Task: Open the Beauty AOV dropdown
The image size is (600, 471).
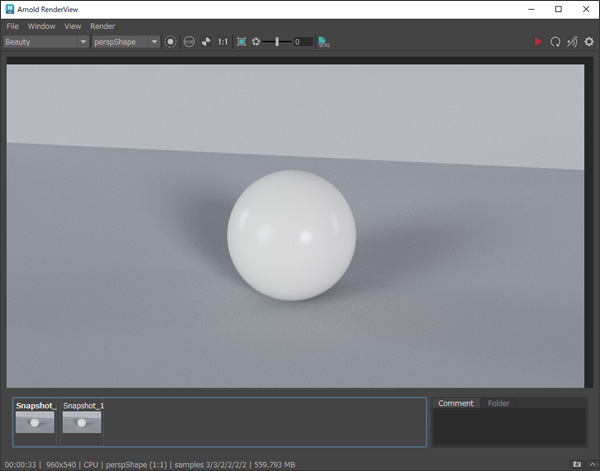Action: [x=46, y=42]
